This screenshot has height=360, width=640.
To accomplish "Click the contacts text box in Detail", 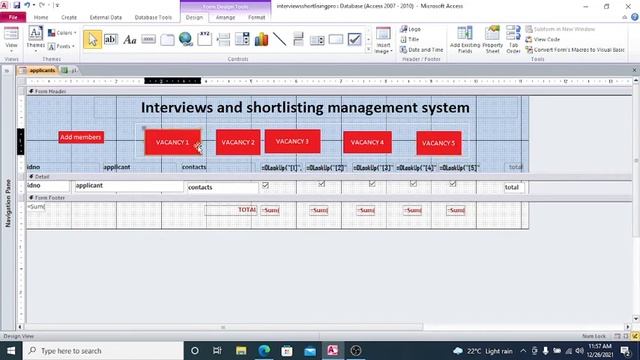I will pyautogui.click(x=222, y=188).
